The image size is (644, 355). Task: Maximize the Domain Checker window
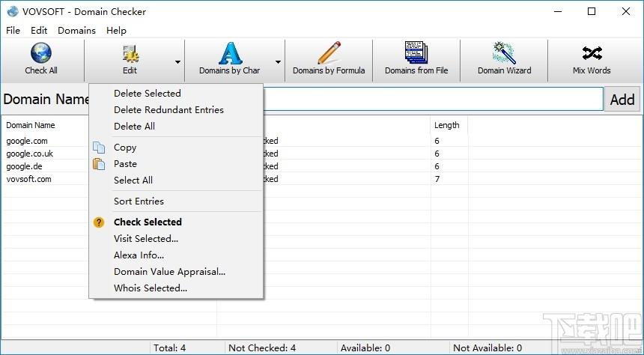pos(592,11)
